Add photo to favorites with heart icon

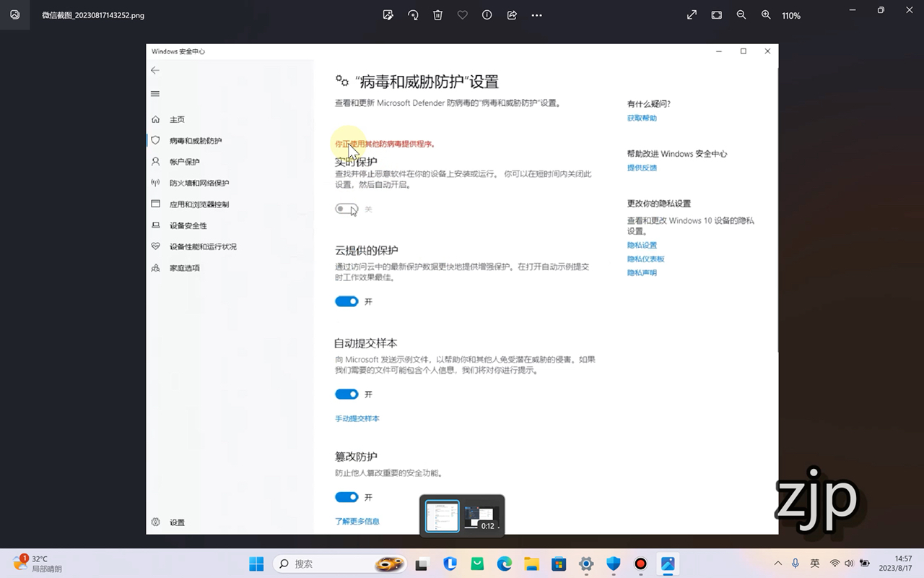[463, 14]
